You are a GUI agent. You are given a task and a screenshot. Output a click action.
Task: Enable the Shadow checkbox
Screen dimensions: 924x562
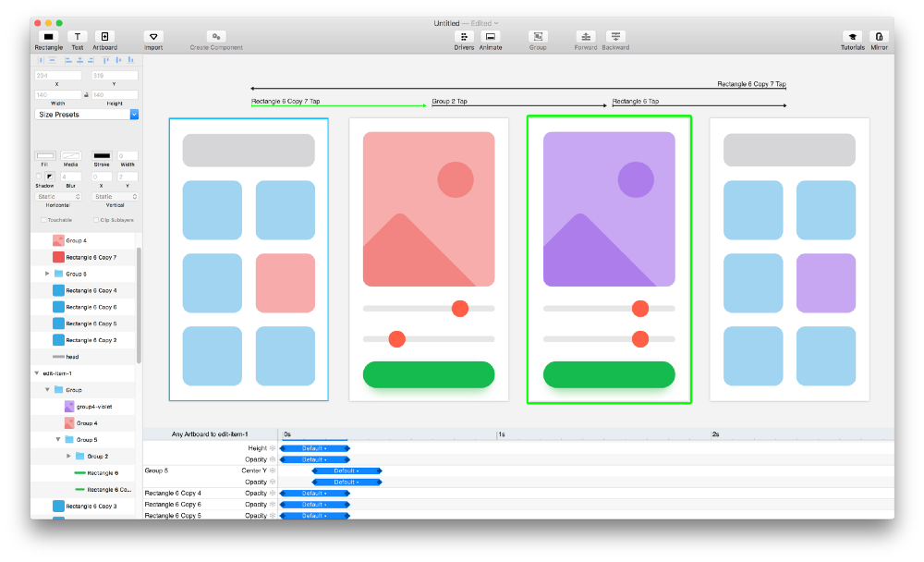pos(40,177)
